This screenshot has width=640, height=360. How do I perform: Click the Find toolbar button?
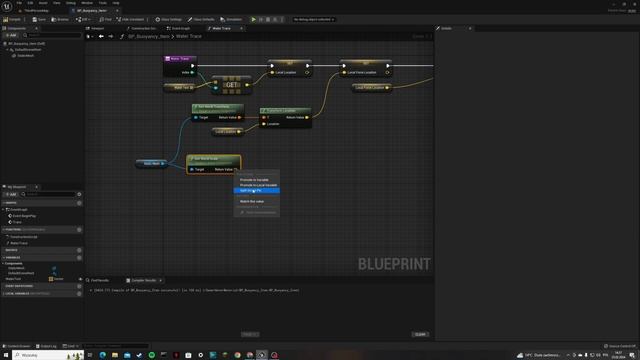[x=105, y=20]
